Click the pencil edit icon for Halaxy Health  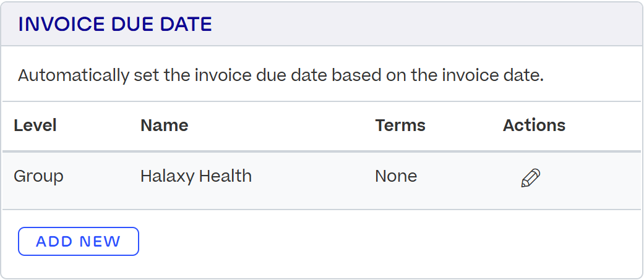531,178
